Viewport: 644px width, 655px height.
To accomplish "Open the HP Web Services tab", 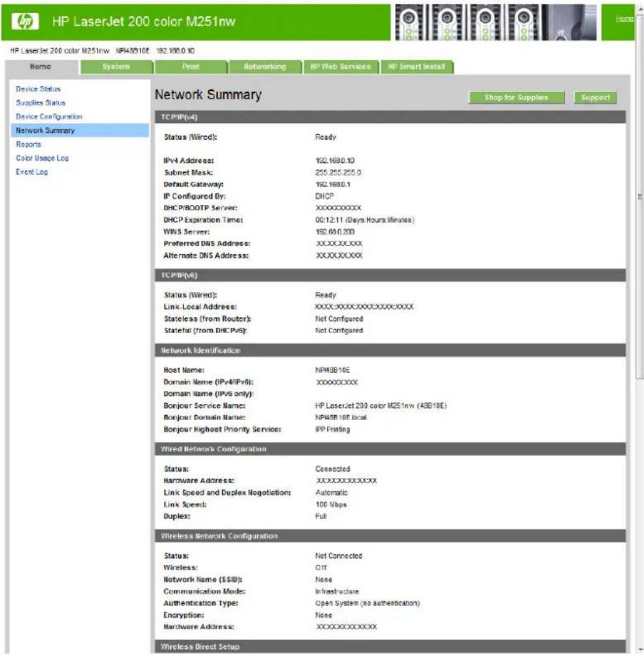I will [341, 67].
